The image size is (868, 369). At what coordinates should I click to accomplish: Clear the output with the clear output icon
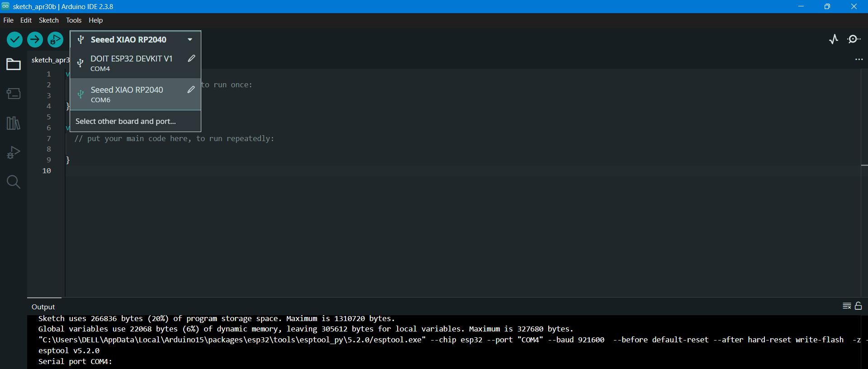tap(847, 306)
